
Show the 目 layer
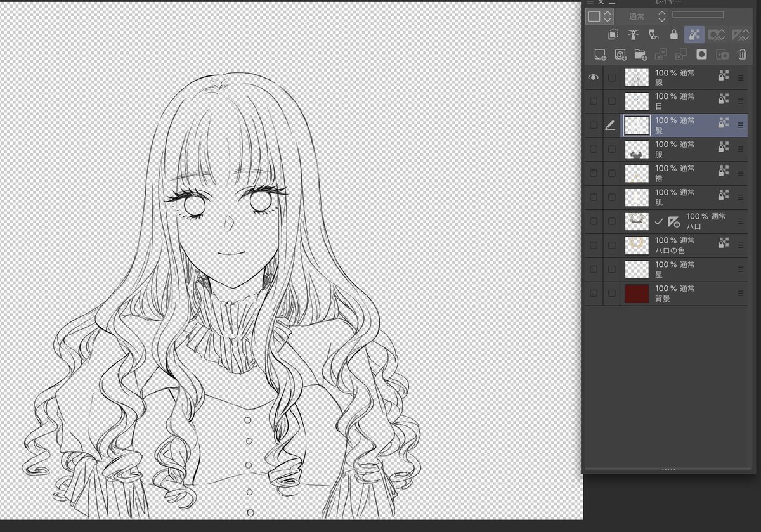pyautogui.click(x=593, y=101)
